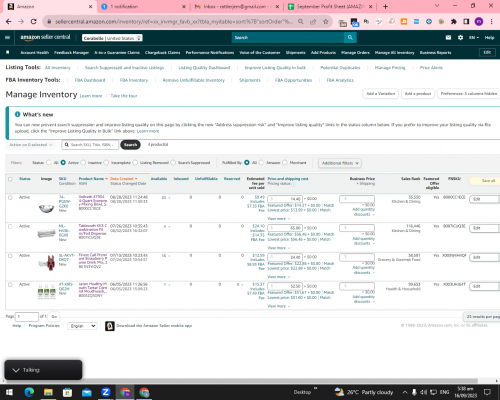This screenshot has width=500, height=400.
Task: Open the Action on 0 selected dropdown
Action: (30, 145)
